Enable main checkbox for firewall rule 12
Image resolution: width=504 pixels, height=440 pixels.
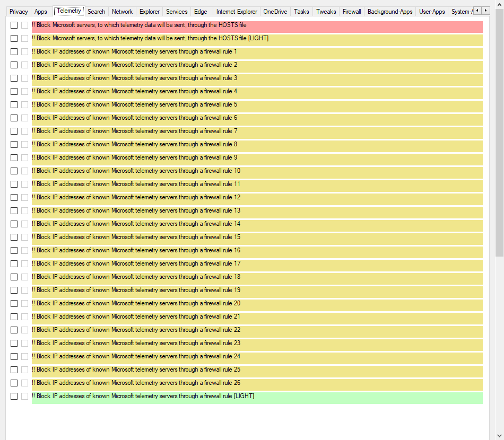pyautogui.click(x=14, y=198)
